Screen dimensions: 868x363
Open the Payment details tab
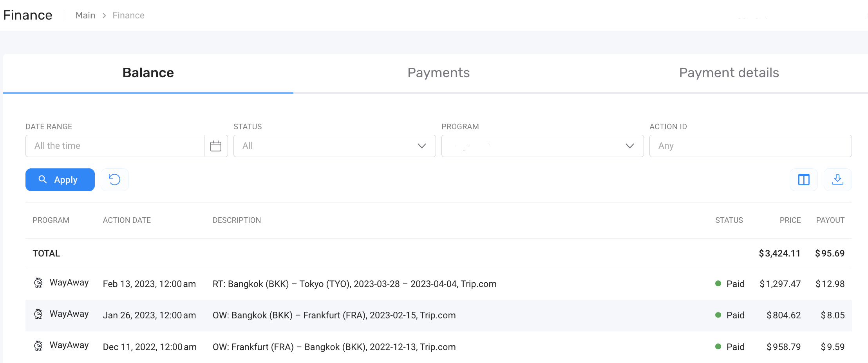pos(729,73)
